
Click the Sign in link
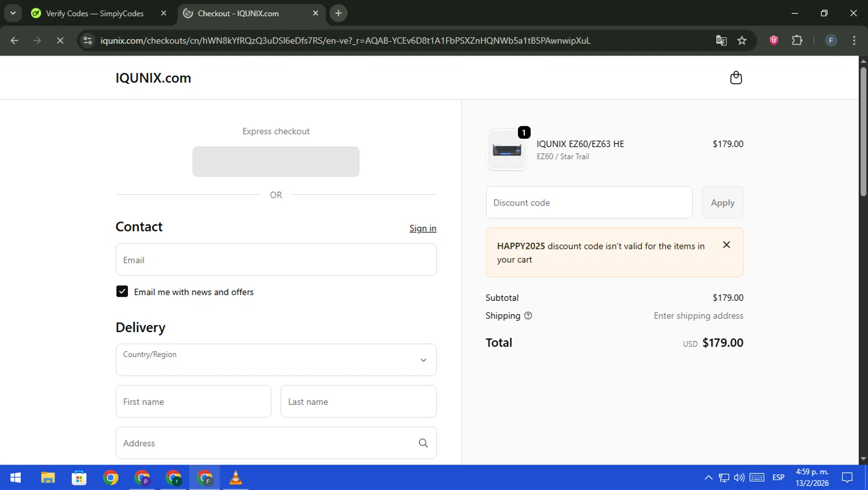[x=423, y=228]
